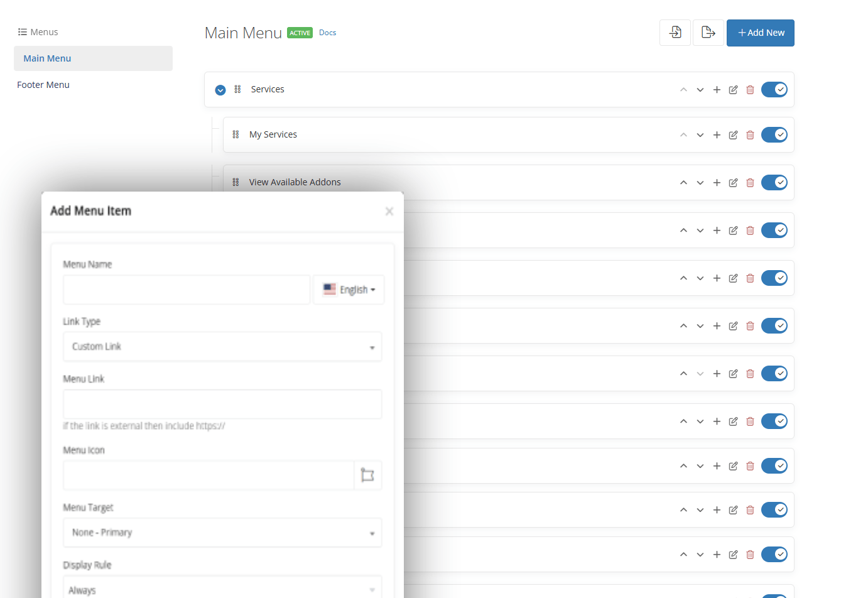This screenshot has width=868, height=598.
Task: Click the Menu Link input field
Action: (222, 405)
